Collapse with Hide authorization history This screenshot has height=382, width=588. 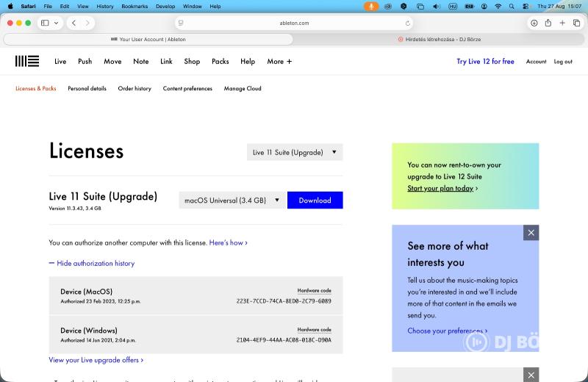pyautogui.click(x=91, y=263)
